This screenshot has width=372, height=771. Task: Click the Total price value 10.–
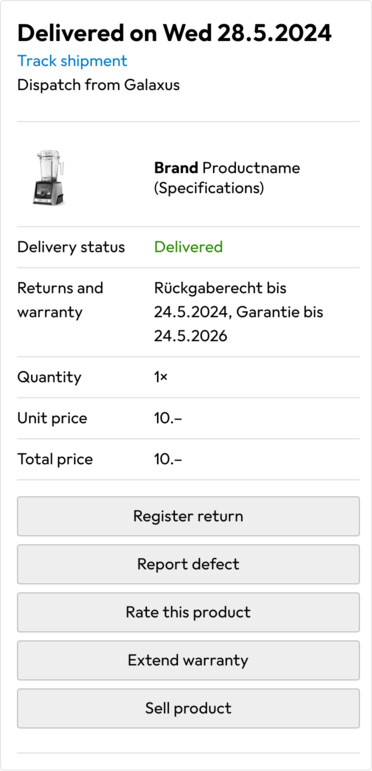coord(168,459)
